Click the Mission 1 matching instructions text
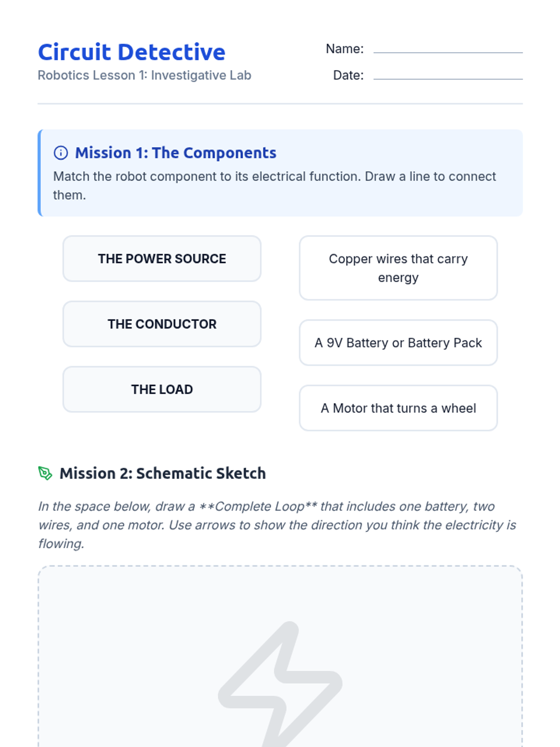The width and height of the screenshot is (560, 747). pos(274,185)
